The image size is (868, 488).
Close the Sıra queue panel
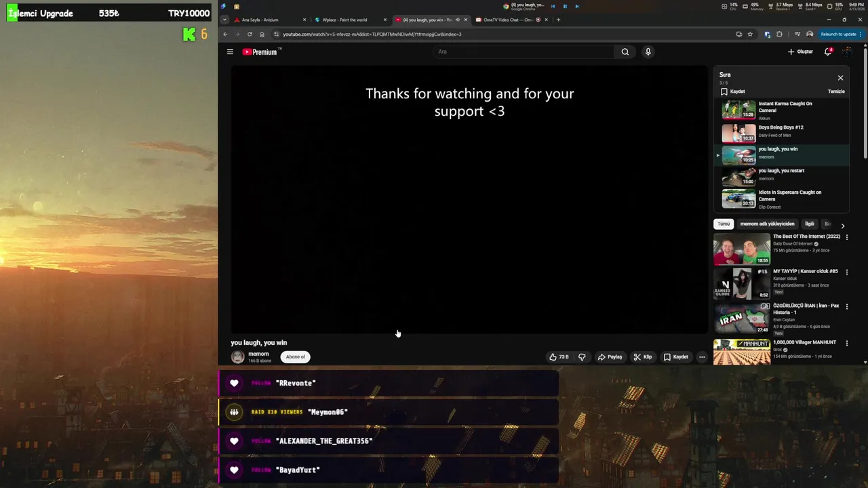[x=840, y=78]
